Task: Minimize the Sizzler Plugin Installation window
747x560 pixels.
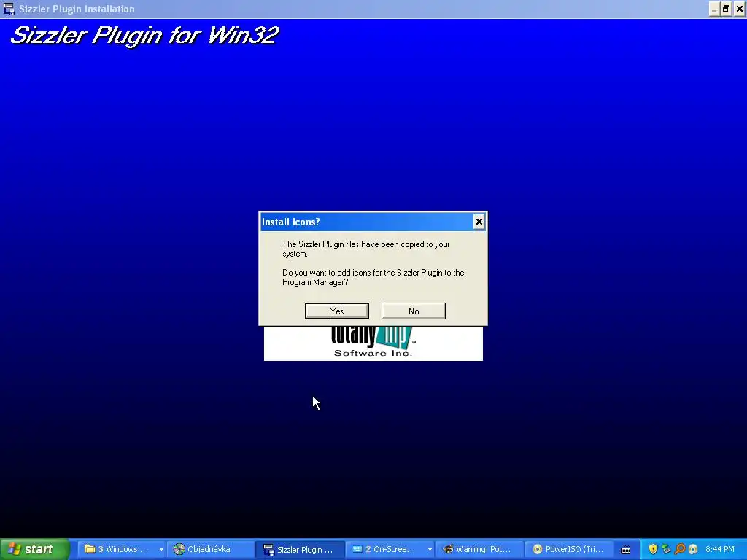Action: [714, 9]
